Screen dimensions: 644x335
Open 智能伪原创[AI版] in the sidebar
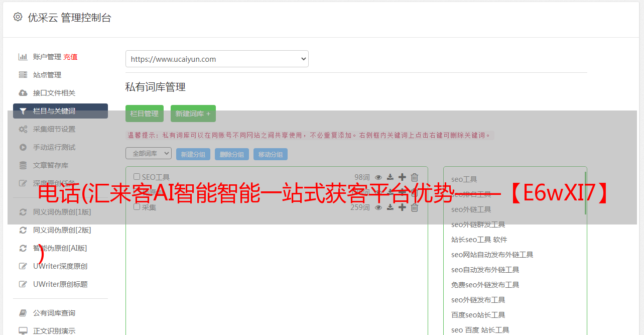click(60, 248)
